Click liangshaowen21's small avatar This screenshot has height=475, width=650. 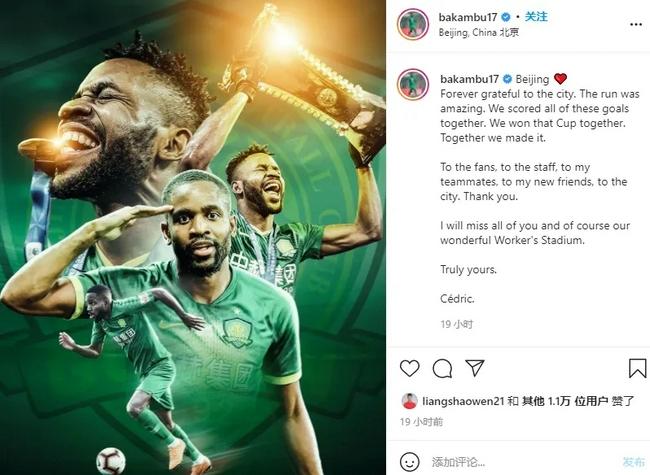point(410,401)
